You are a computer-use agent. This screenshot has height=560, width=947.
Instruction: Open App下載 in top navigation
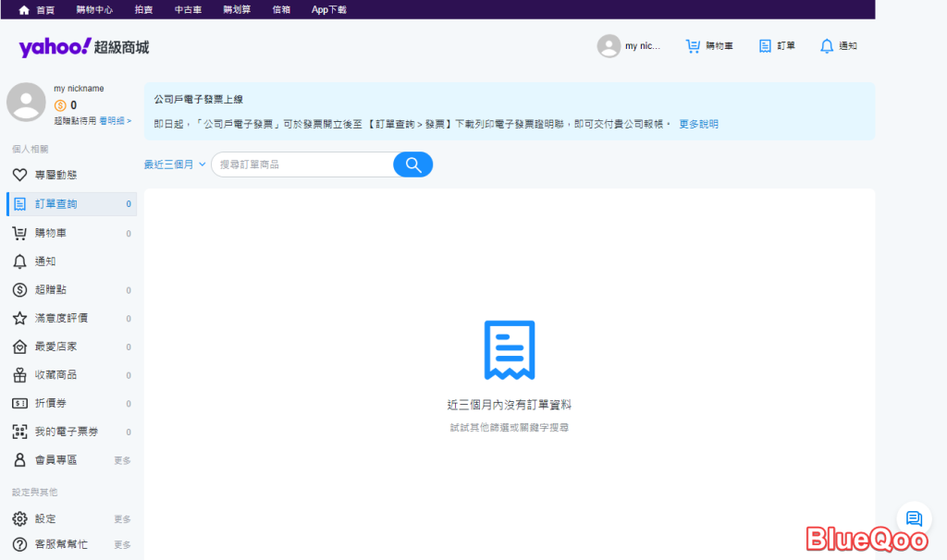coord(331,9)
